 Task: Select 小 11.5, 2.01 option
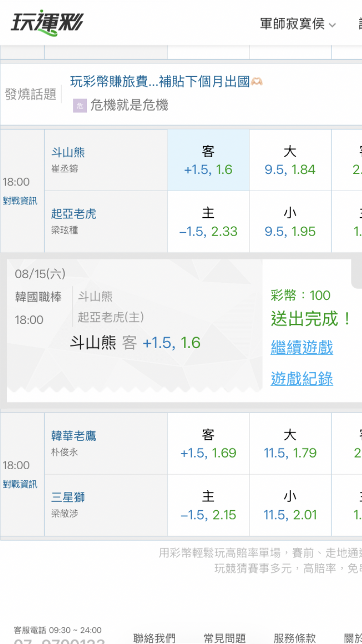290,505
